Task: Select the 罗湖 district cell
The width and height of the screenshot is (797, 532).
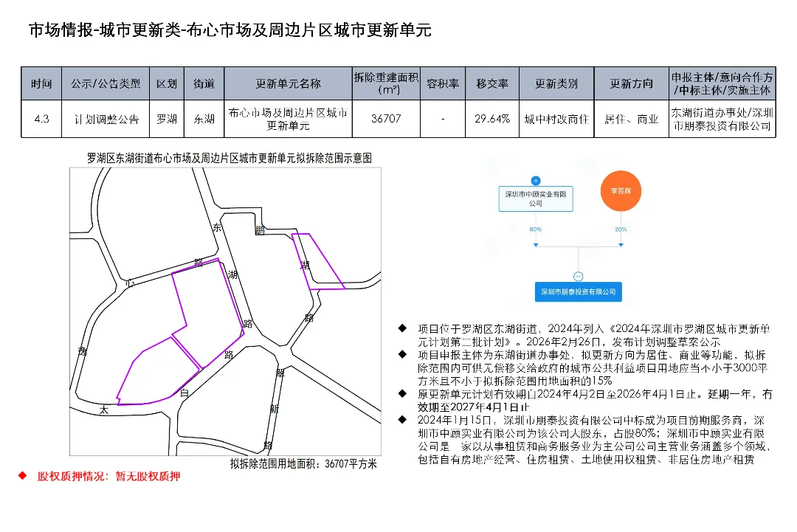Action: (167, 119)
